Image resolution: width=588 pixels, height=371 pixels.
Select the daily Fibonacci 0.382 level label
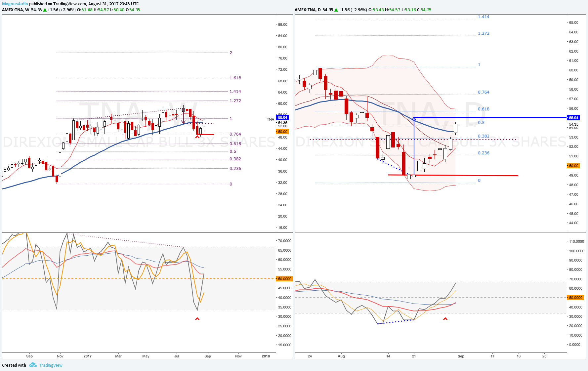click(483, 136)
